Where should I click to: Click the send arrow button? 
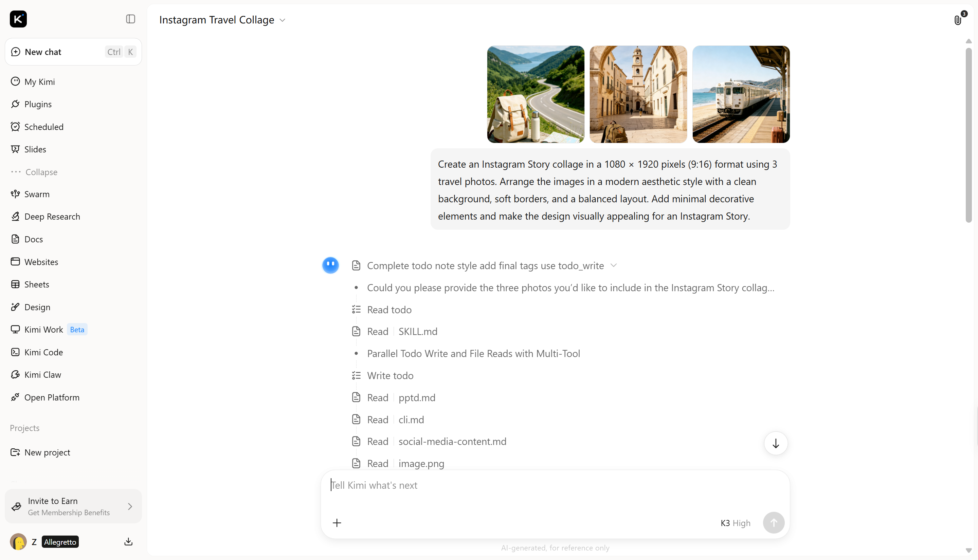773,523
